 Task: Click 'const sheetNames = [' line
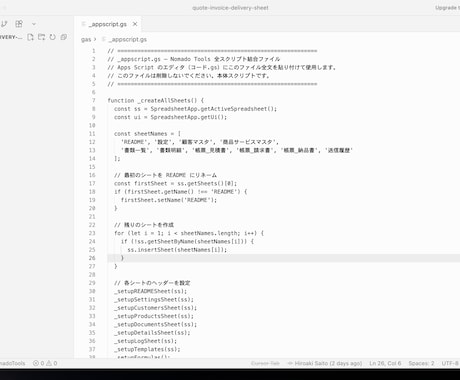click(x=147, y=134)
